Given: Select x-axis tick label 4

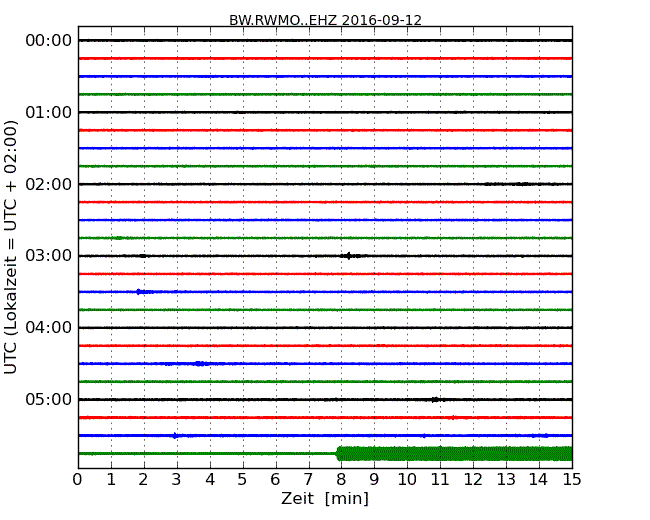Looking at the screenshot, I should point(210,479).
